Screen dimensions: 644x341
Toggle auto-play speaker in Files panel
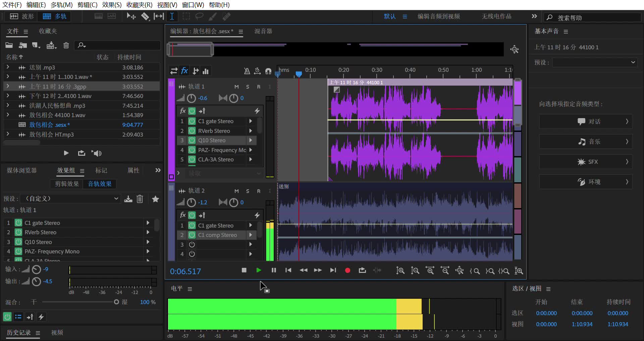(97, 153)
